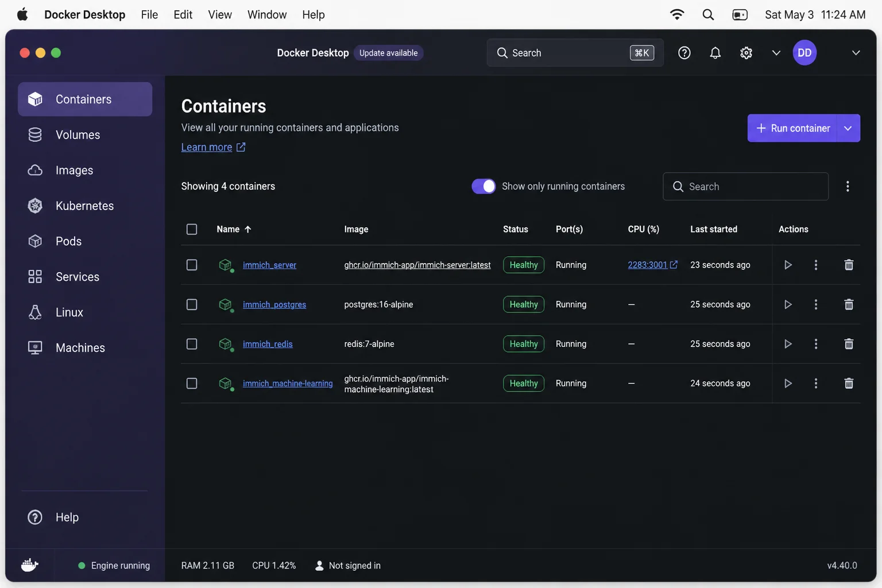Start the immich_postgres container with play icon
The height and width of the screenshot is (588, 882).
(788, 304)
